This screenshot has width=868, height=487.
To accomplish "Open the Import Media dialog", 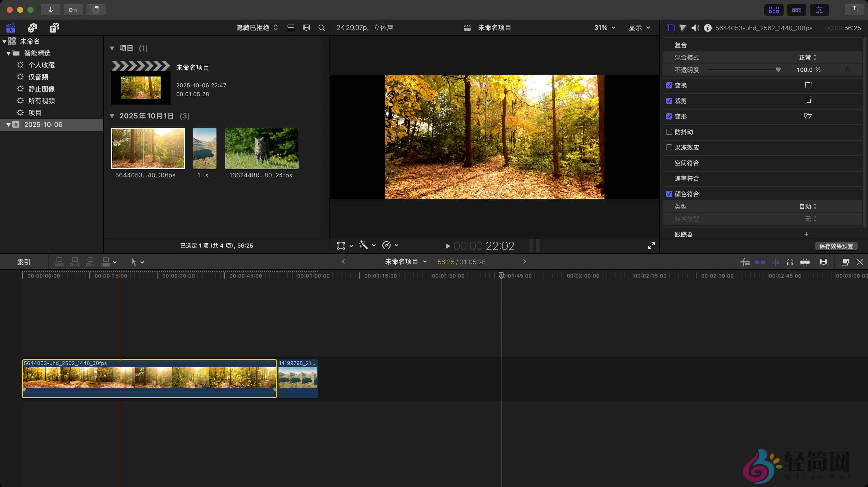I will click(x=51, y=10).
